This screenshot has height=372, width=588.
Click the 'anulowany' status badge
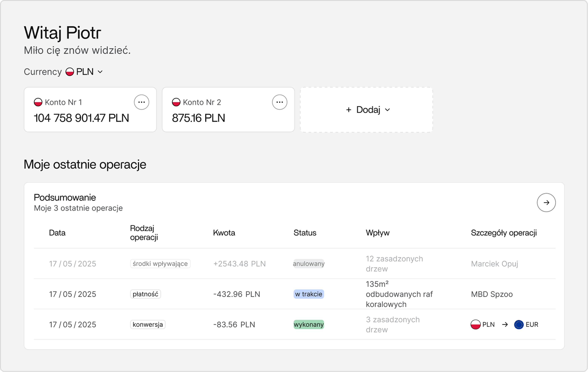point(308,264)
